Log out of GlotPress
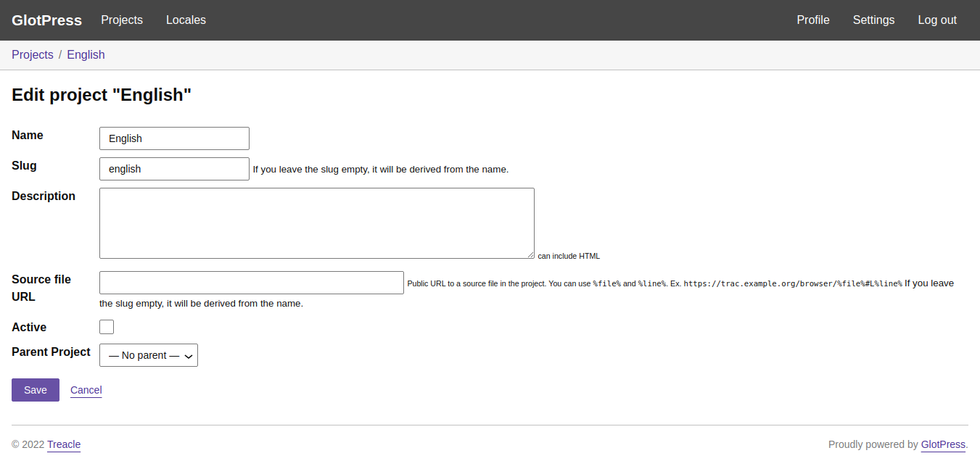Screen dimensions: 980x461 click(937, 20)
